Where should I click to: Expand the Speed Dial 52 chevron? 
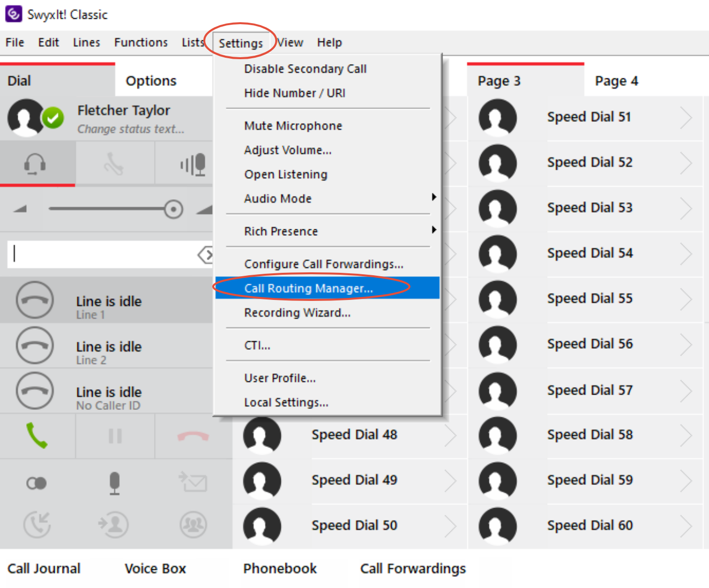[686, 163]
